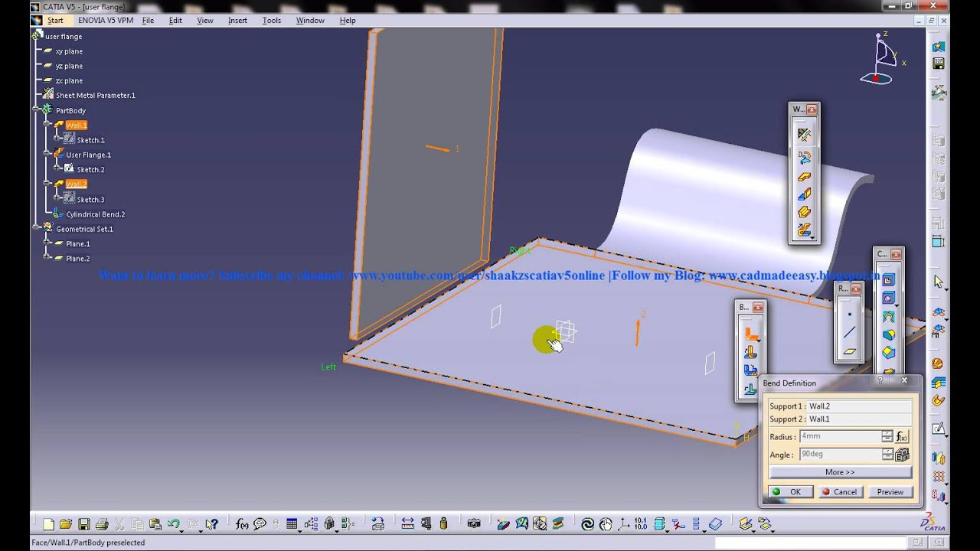Open the Formula f(x) tool in the bottom toolbar
Image resolution: width=980 pixels, height=551 pixels.
point(242,524)
